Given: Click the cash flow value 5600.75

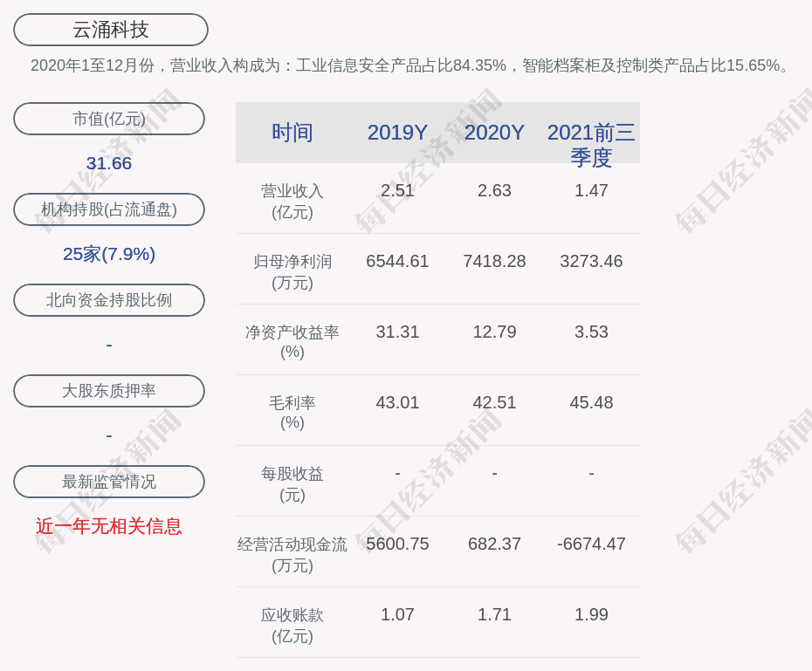Looking at the screenshot, I should (398, 544).
